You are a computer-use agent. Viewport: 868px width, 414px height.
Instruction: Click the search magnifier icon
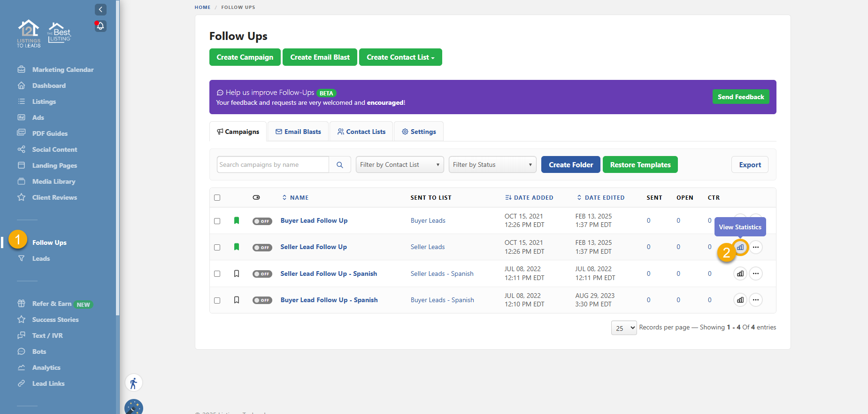(x=340, y=165)
